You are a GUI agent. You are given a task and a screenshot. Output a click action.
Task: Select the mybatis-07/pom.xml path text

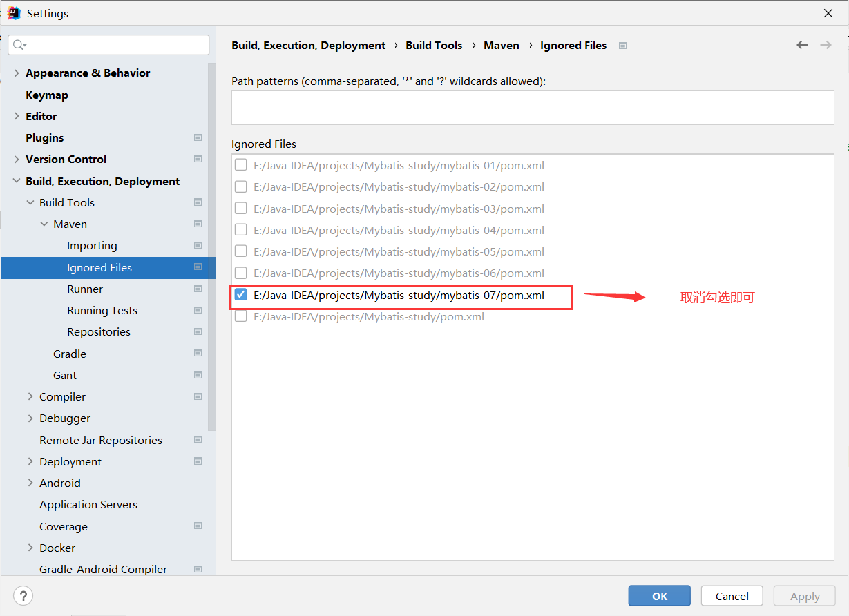(x=399, y=295)
